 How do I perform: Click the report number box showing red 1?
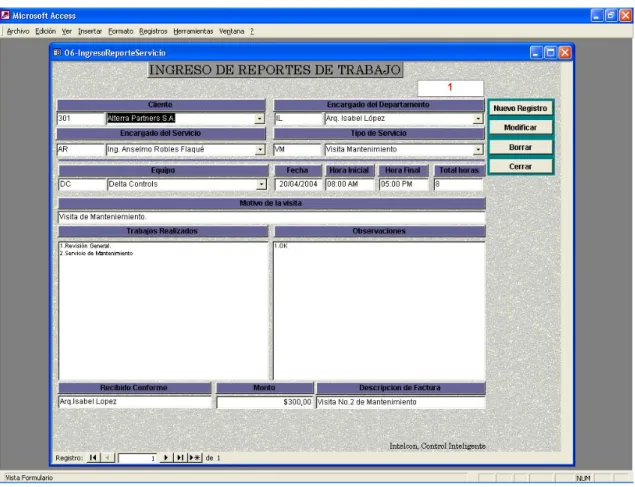(450, 88)
